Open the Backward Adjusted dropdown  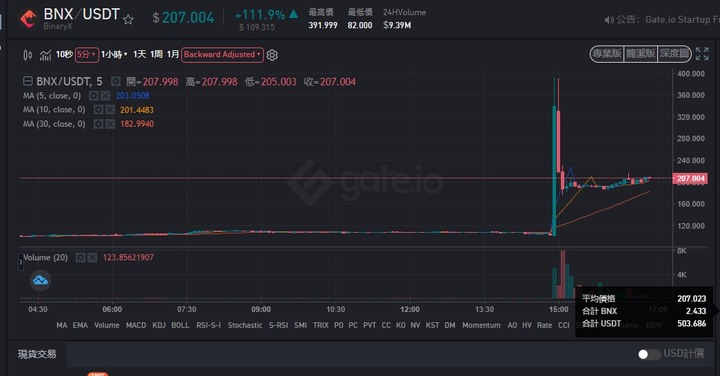coord(222,55)
